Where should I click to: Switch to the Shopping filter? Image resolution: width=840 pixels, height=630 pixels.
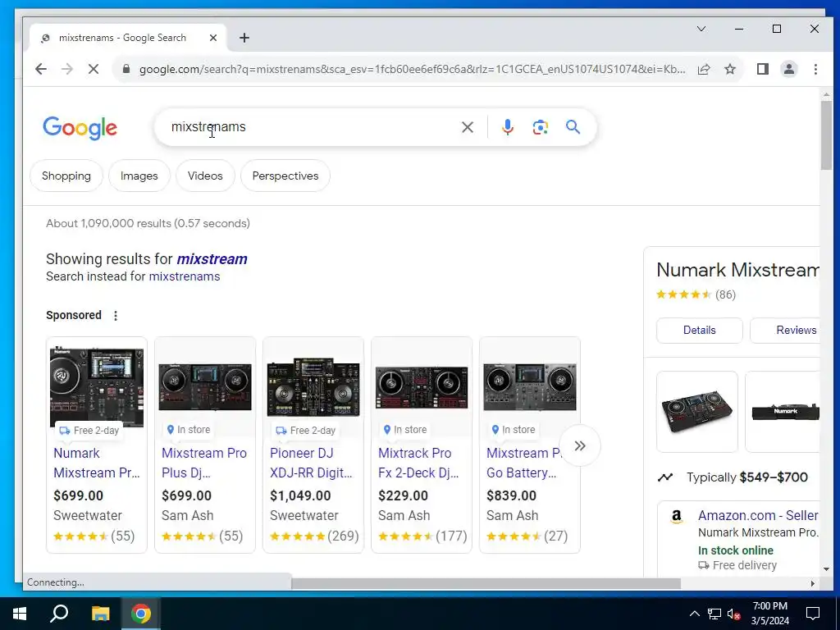point(66,176)
